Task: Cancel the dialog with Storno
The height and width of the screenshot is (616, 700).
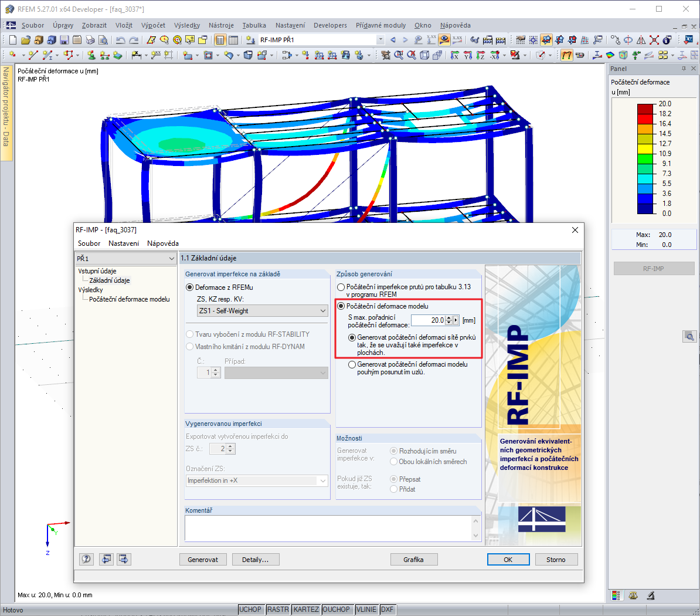Action: point(556,559)
